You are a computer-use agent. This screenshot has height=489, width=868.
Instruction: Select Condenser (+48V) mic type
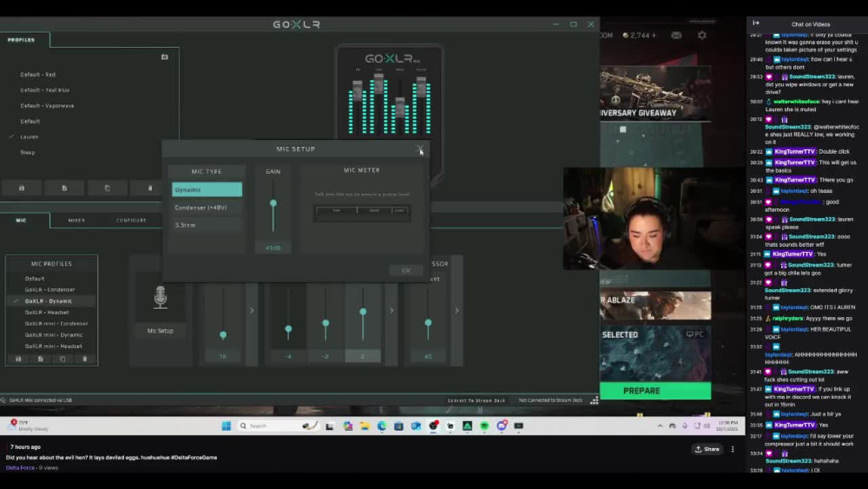[207, 207]
